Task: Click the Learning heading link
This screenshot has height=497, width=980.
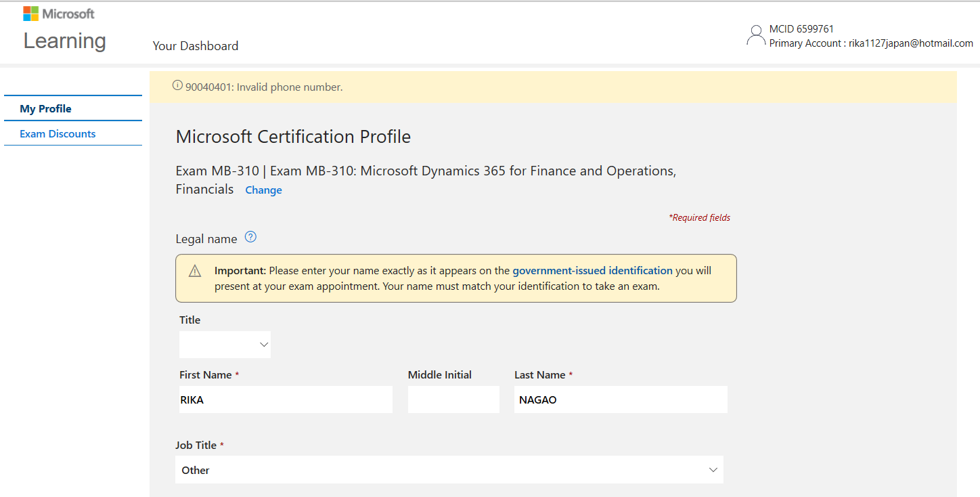Action: [65, 41]
